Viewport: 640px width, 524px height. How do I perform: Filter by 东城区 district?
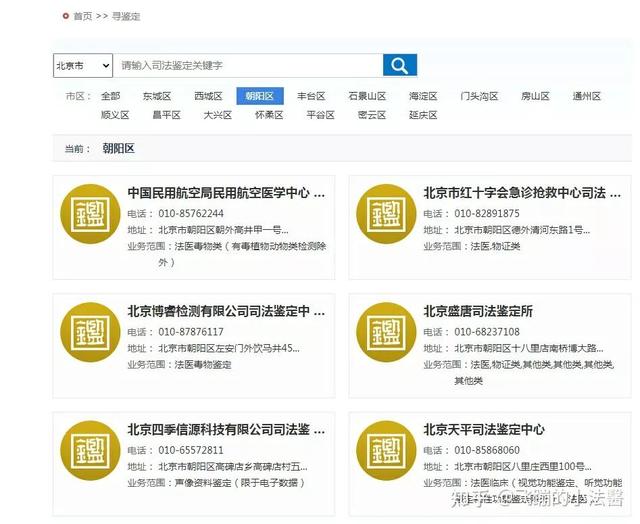(x=157, y=96)
